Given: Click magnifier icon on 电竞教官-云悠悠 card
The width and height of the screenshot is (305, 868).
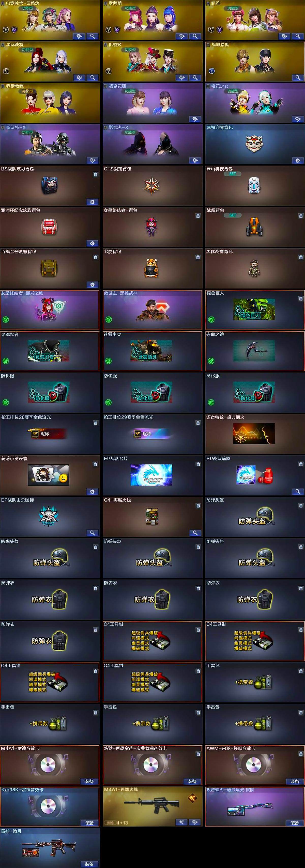Looking at the screenshot, I should point(93,36).
